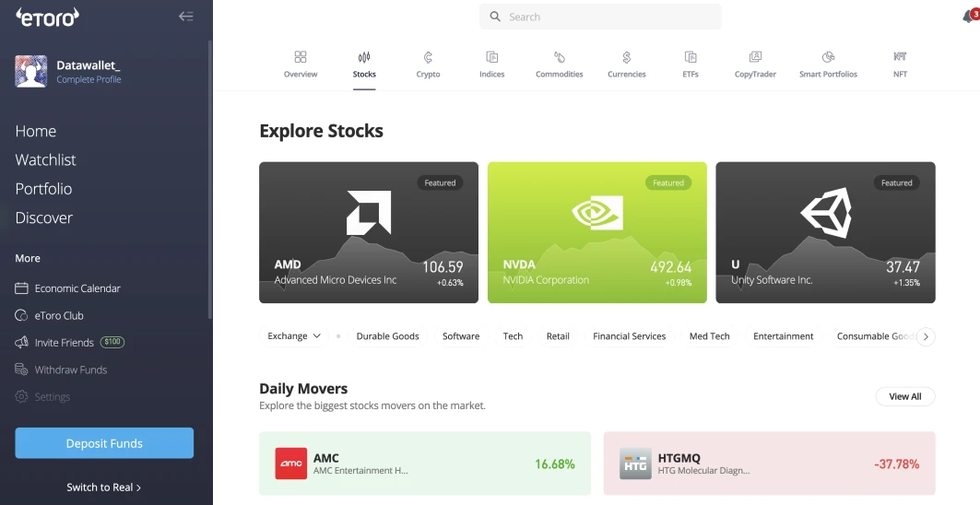
Task: Filter by Retail category
Action: (558, 336)
